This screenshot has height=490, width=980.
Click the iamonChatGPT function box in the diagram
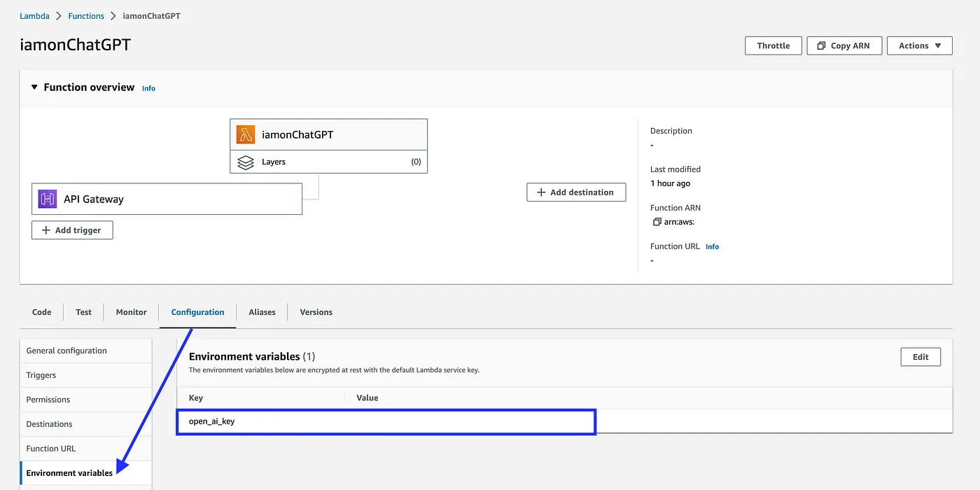pos(328,134)
